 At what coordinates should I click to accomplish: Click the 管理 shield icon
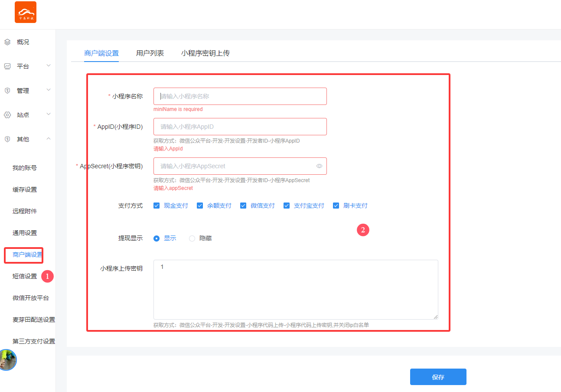click(7, 91)
